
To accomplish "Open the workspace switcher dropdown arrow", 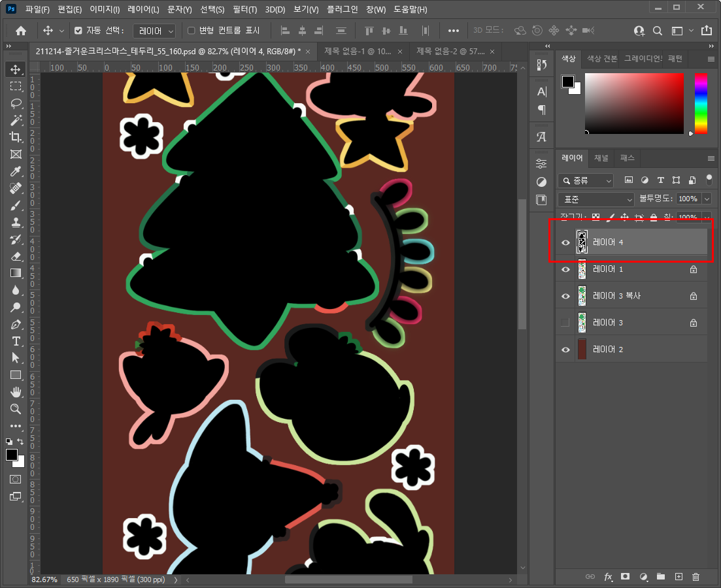I will [691, 31].
